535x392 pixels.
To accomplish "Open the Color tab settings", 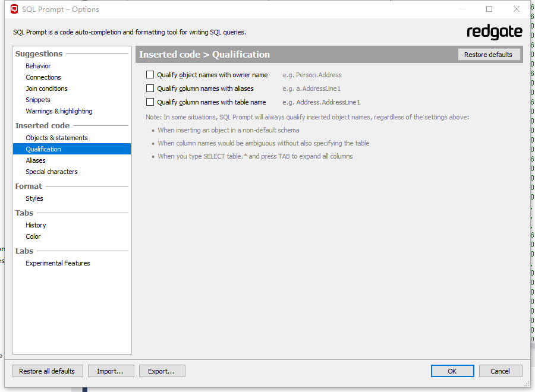I will (33, 236).
